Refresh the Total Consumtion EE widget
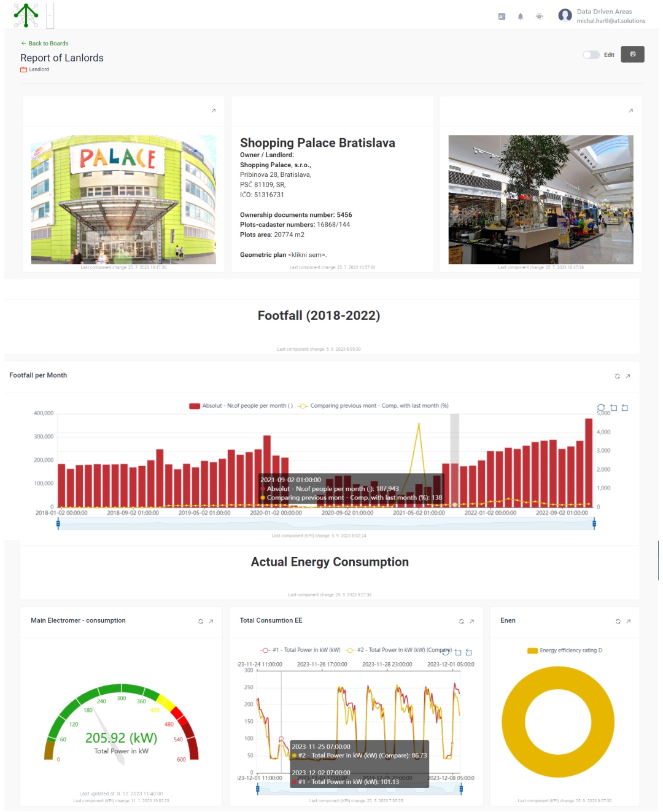663x812 pixels. click(461, 622)
